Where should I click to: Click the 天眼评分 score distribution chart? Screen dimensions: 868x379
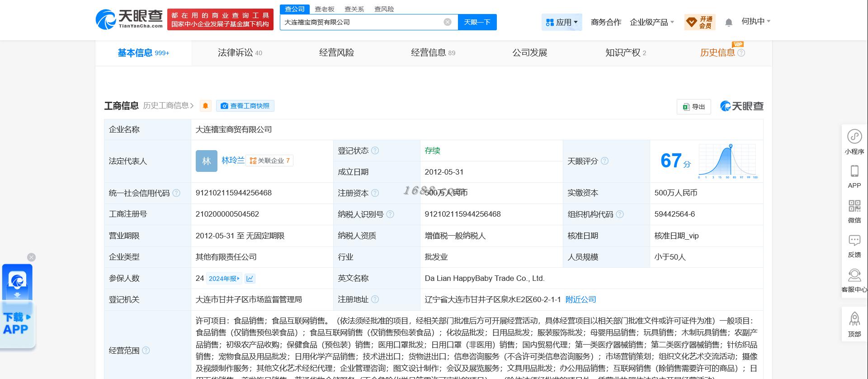[728, 161]
